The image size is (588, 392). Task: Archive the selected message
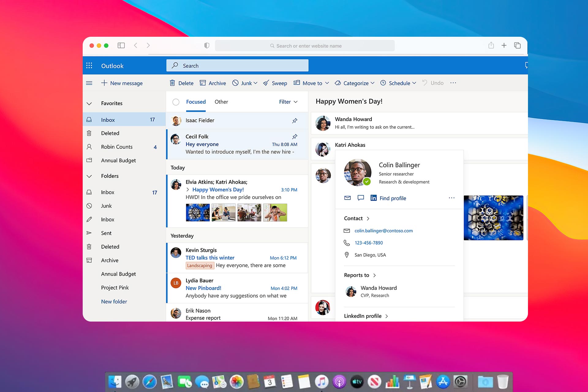pyautogui.click(x=213, y=83)
